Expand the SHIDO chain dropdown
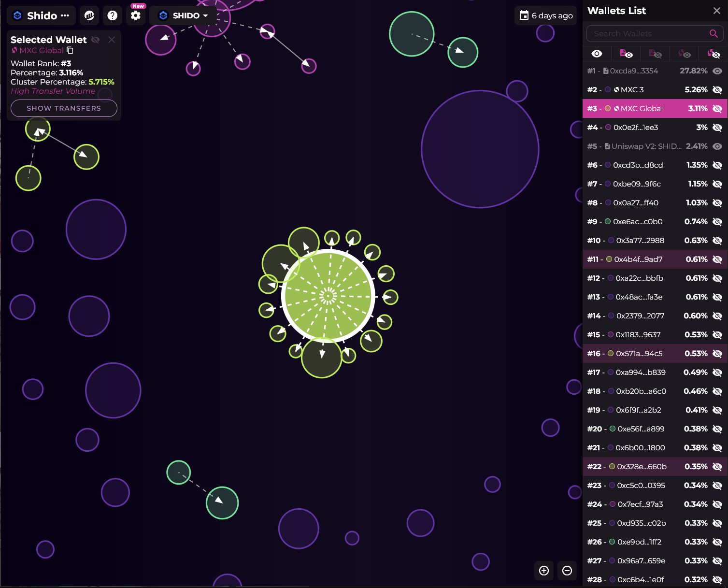728x588 pixels. 183,15
